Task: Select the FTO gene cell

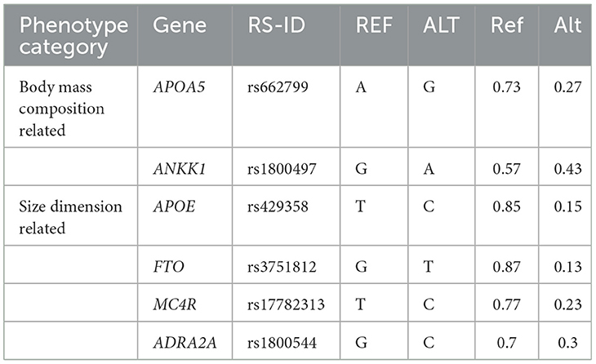Action: 167,267
